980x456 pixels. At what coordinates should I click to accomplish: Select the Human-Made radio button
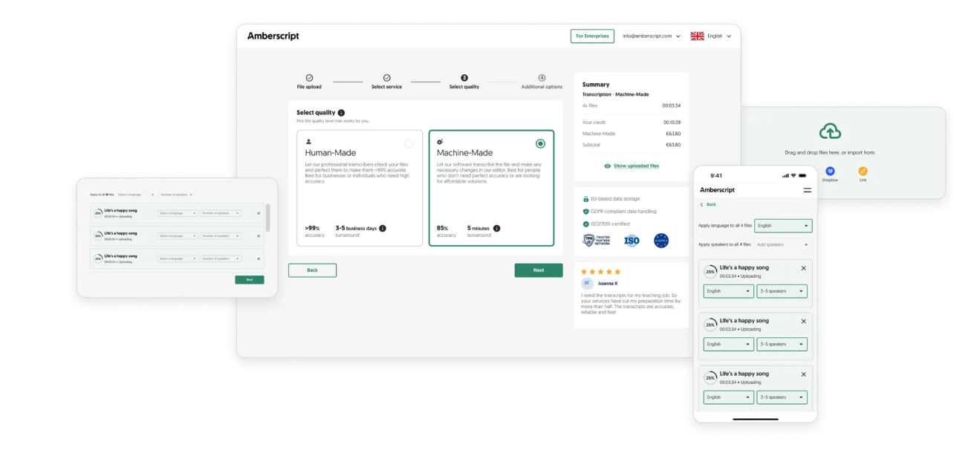tap(409, 143)
